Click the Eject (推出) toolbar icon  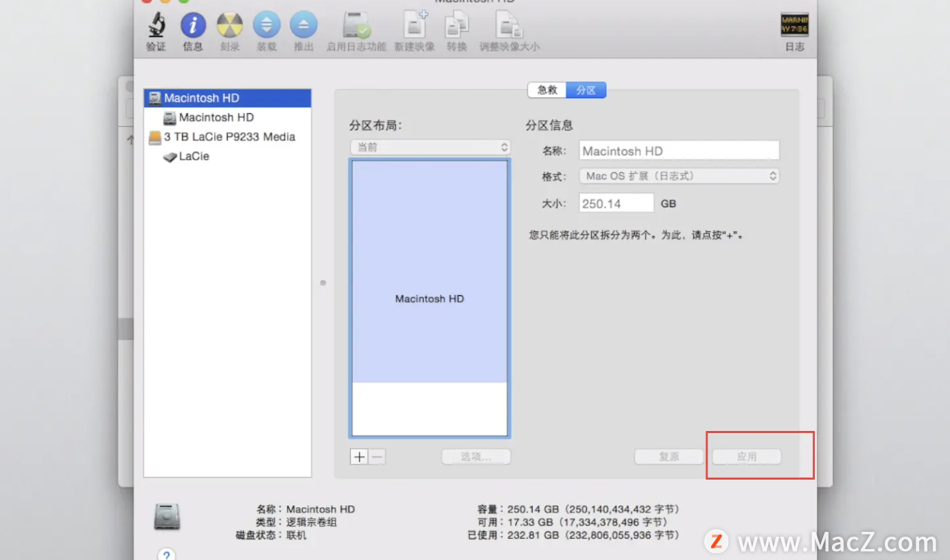[x=303, y=26]
